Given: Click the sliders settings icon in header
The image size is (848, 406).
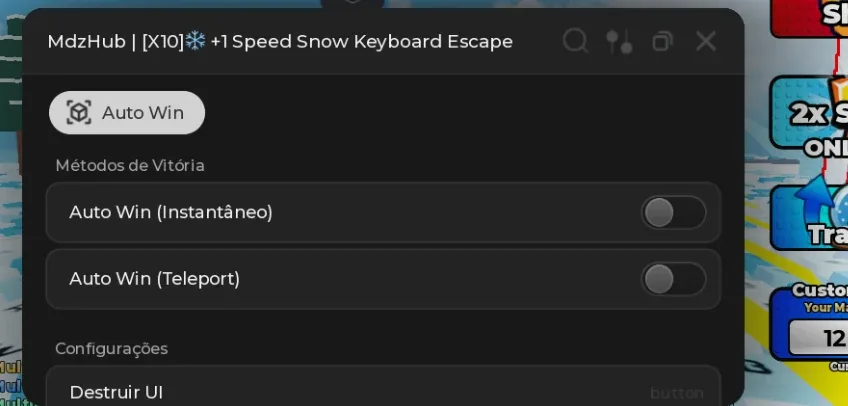Looking at the screenshot, I should pyautogui.click(x=619, y=42).
